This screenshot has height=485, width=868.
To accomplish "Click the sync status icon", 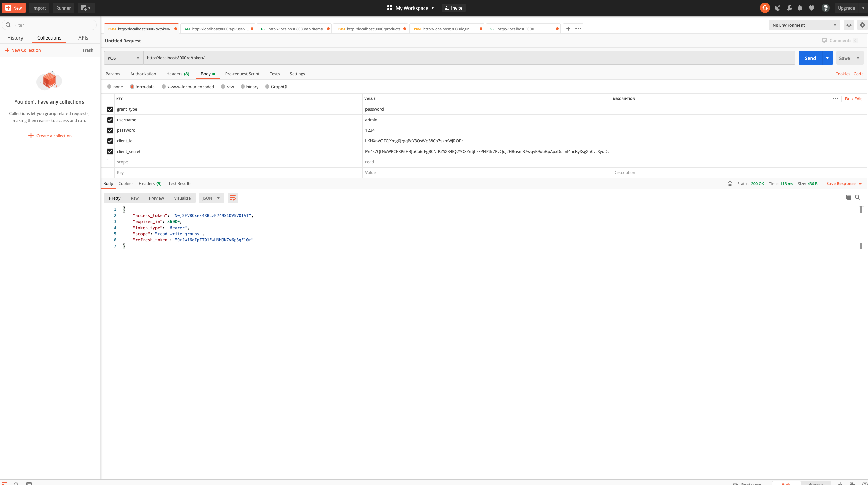I will pyautogui.click(x=765, y=7).
